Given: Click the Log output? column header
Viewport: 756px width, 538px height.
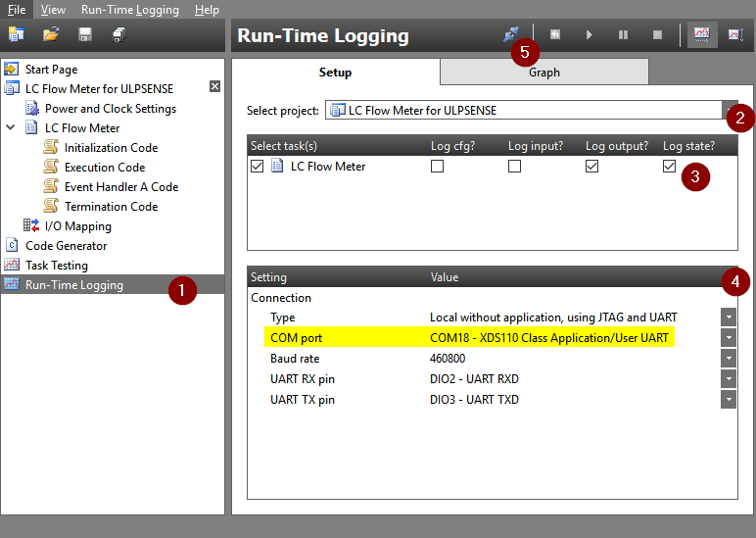Looking at the screenshot, I should (x=617, y=146).
